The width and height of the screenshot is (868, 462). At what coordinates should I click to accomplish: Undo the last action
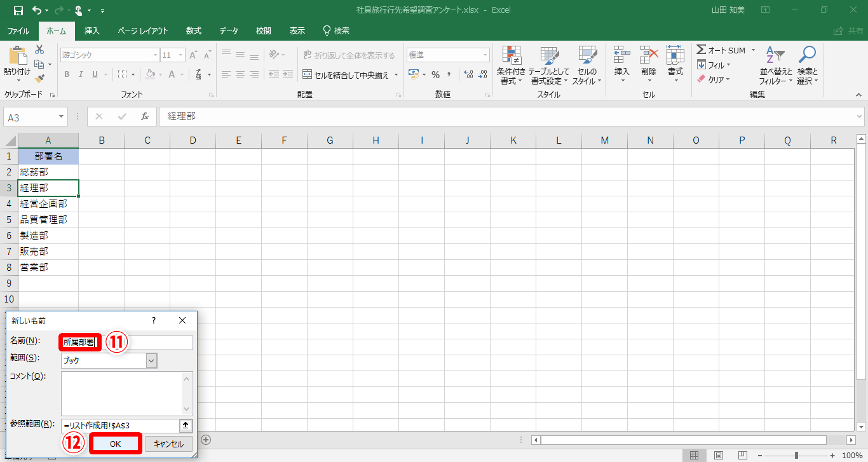[x=37, y=10]
